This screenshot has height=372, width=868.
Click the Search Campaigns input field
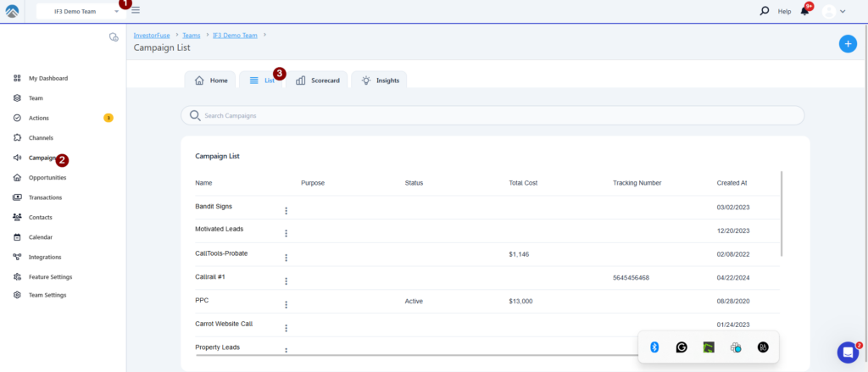(492, 116)
